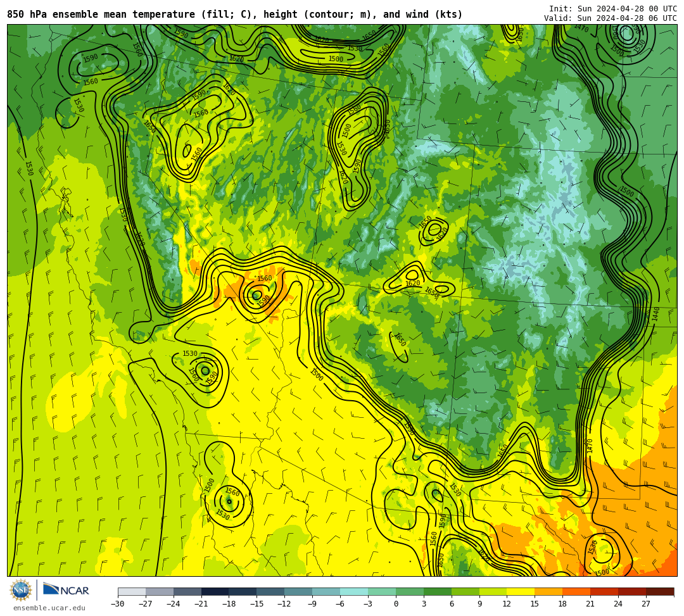Click the −12 colorbar tick label

285,604
